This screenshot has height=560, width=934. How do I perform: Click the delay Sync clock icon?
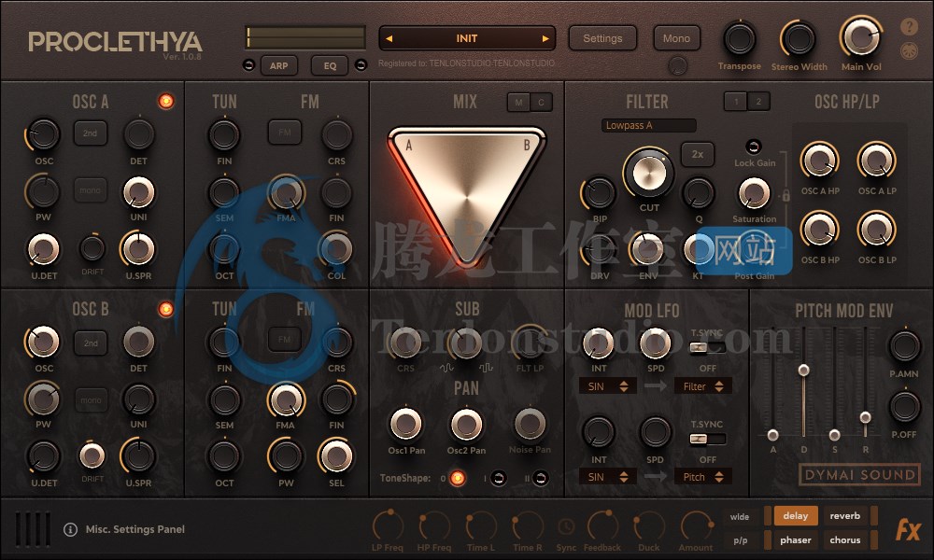pos(566,526)
